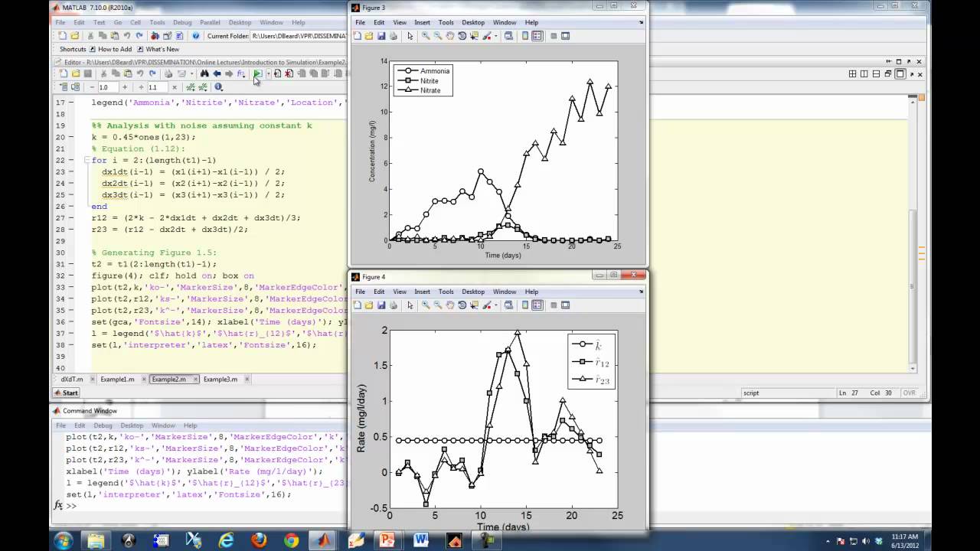980x551 pixels.
Task: Select Data Cursor tool in Figure 3 toolbar
Action: 475,36
